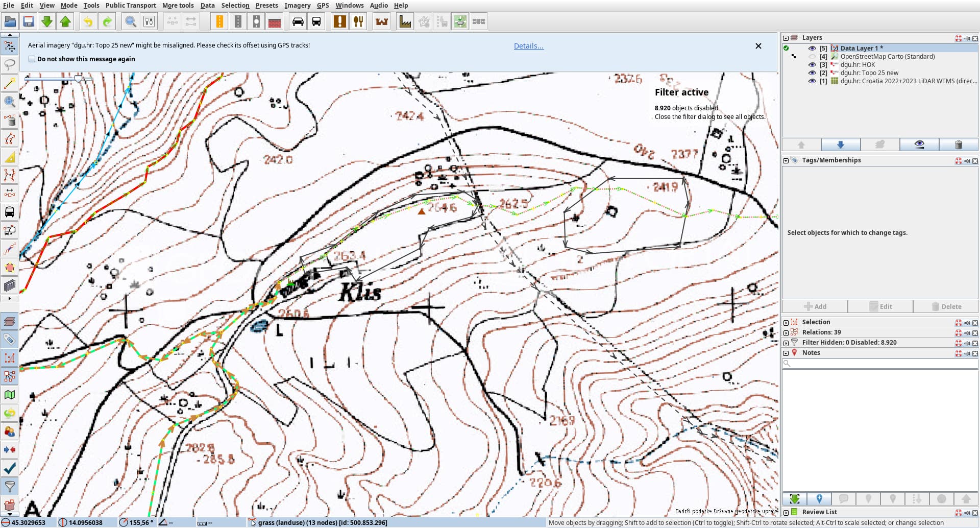This screenshot has width=980, height=528.
Task: Activate the Draw nodes tool
Action: (x=10, y=83)
